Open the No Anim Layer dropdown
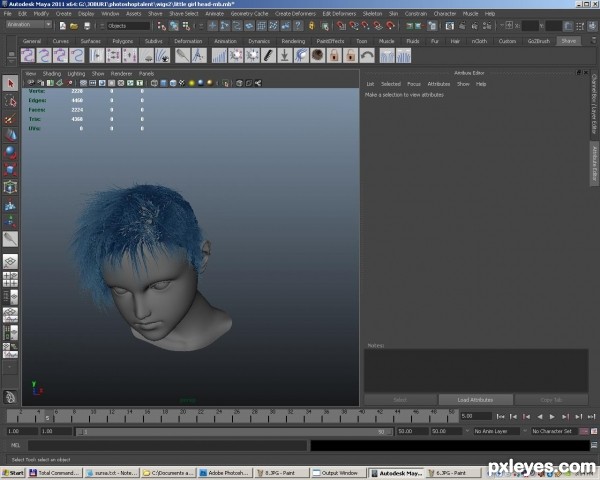 496,431
